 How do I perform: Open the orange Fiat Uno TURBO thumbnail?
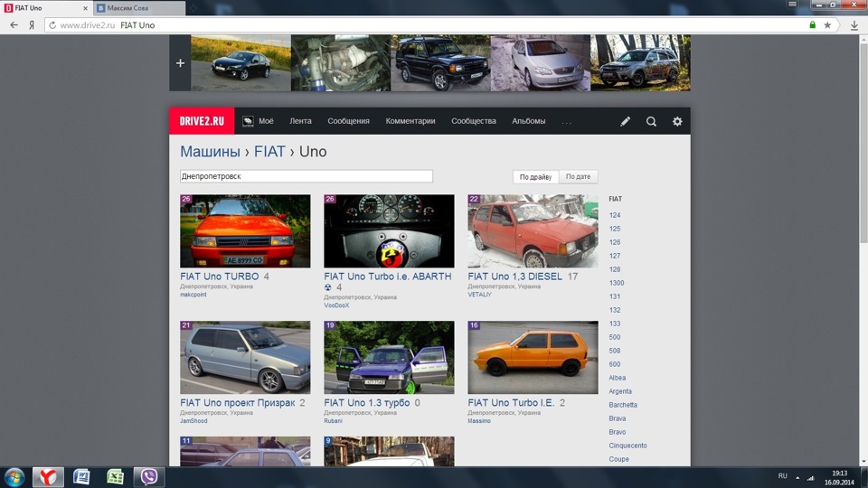(245, 230)
